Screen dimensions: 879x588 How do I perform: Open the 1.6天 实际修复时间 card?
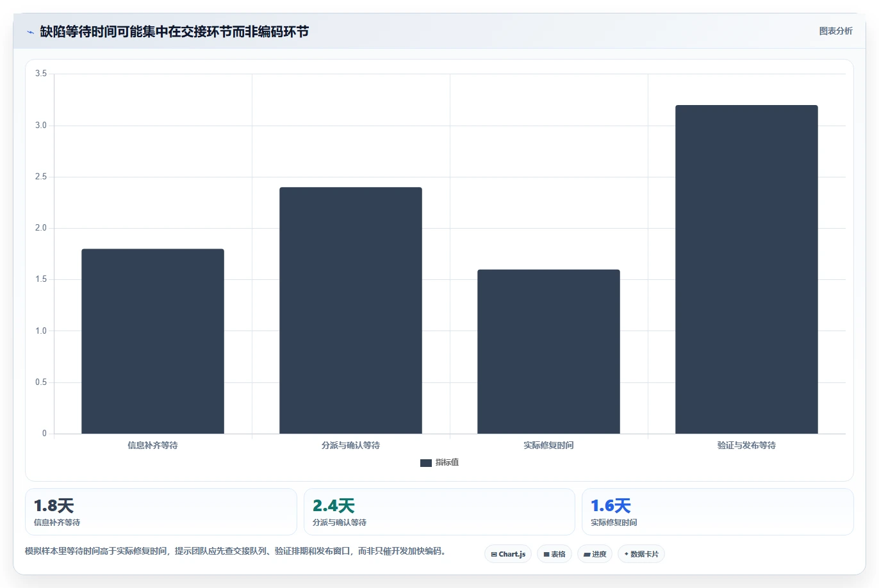[x=718, y=512]
